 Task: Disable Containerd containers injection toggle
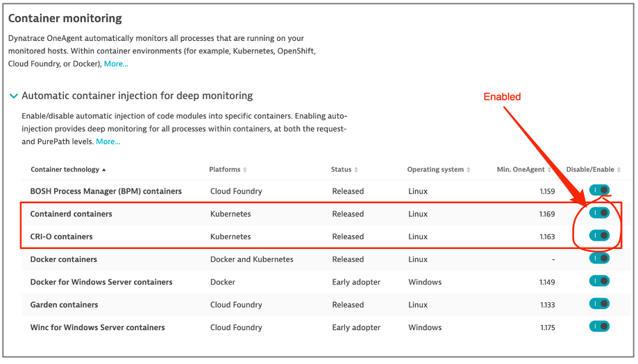click(x=599, y=213)
